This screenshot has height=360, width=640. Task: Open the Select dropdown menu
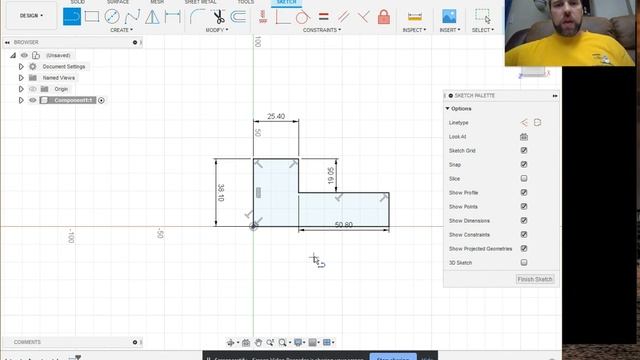click(483, 30)
